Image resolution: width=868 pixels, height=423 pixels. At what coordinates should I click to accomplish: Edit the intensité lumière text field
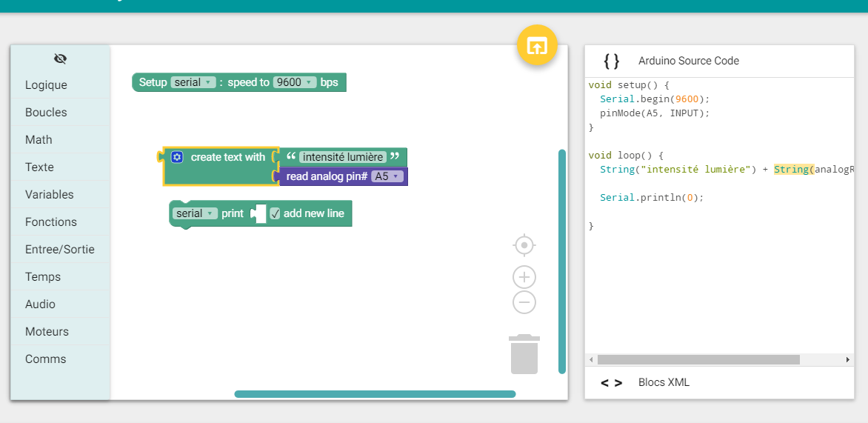coord(343,157)
